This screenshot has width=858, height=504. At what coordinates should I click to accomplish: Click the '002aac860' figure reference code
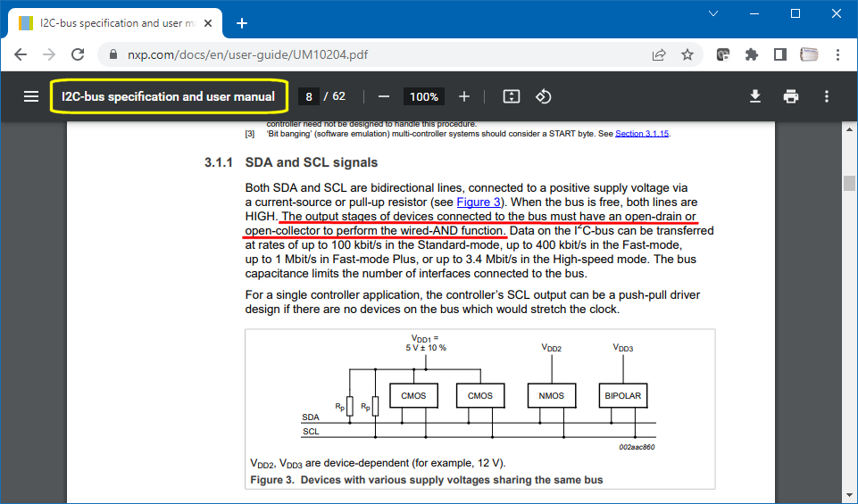(x=637, y=447)
